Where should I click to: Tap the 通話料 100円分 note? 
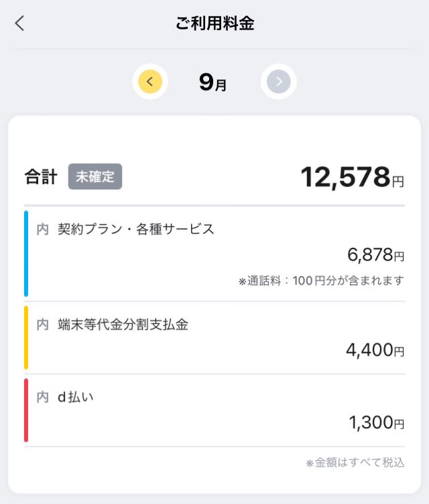pos(321,281)
